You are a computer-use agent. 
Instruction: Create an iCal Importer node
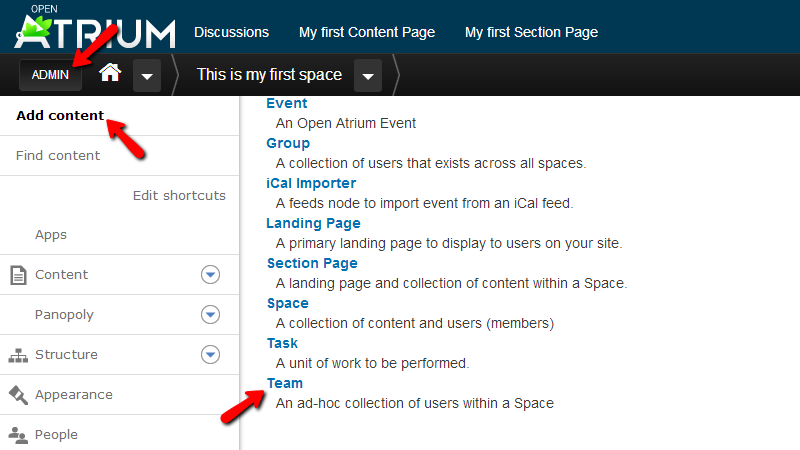311,183
